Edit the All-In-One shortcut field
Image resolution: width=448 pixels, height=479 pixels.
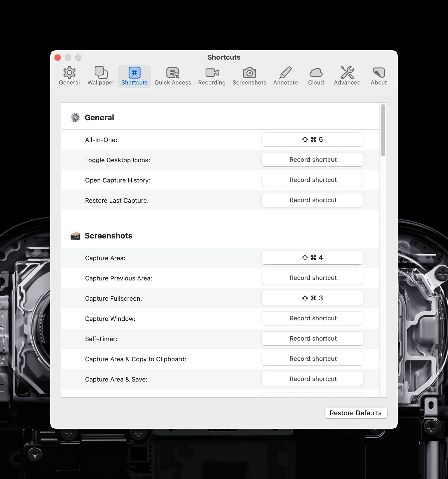coord(312,139)
